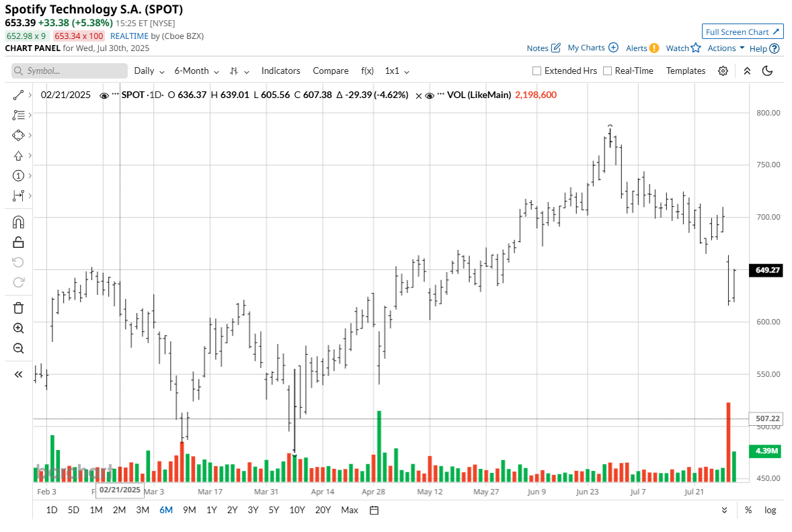This screenshot has height=532, width=792.
Task: Select the 5Y time range
Action: coord(274,511)
